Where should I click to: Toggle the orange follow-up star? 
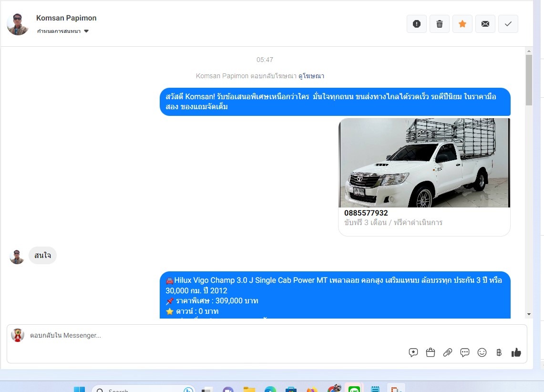tap(462, 24)
